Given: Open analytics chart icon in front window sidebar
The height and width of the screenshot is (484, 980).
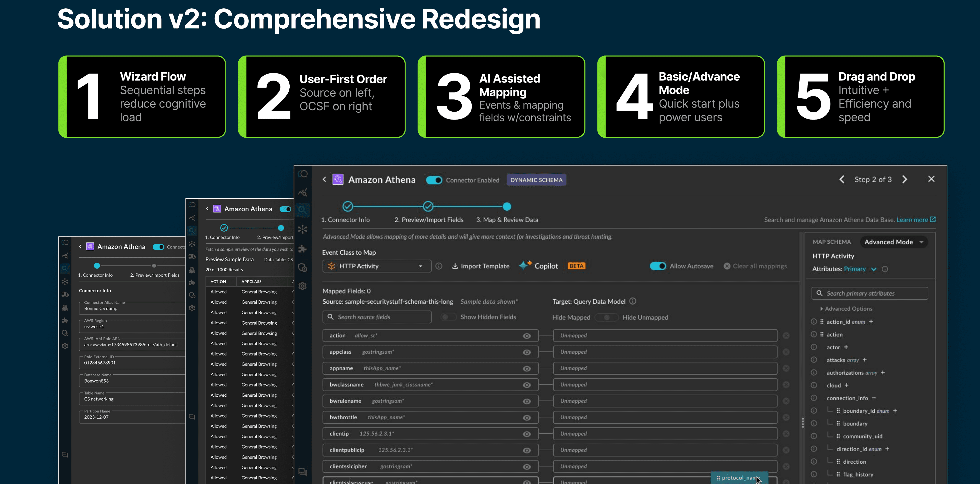Looking at the screenshot, I should pos(303,192).
